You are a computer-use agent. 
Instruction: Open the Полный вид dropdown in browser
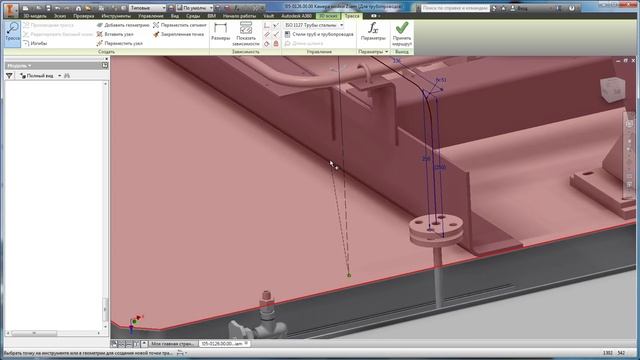pyautogui.click(x=40, y=76)
